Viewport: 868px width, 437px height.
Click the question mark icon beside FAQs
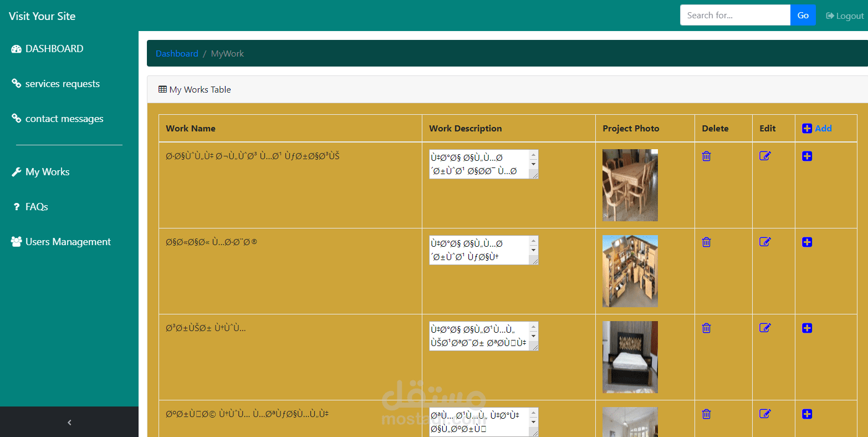pyautogui.click(x=17, y=207)
